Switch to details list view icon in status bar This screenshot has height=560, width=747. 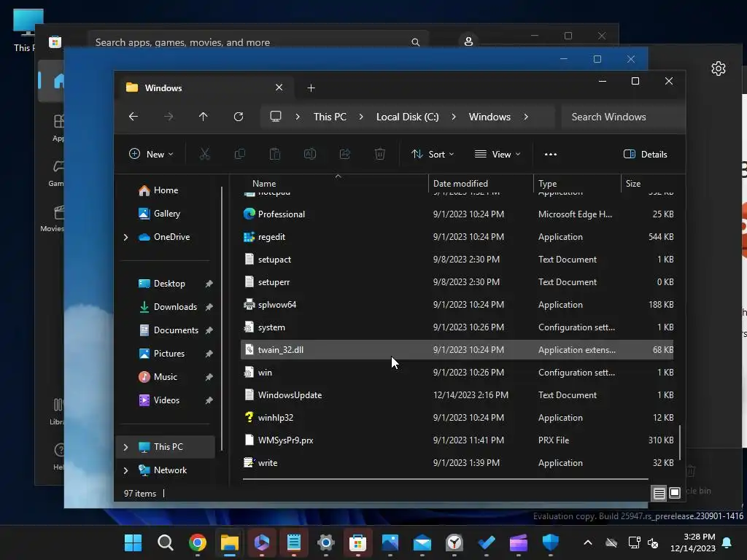tap(659, 494)
